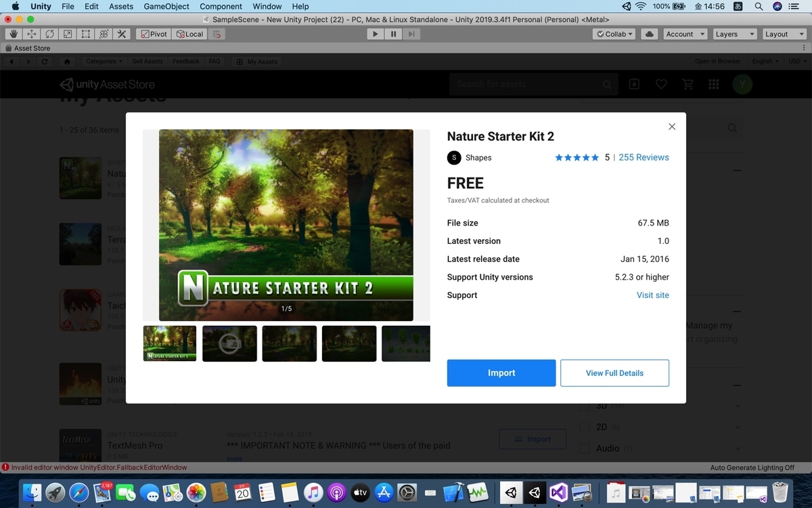Go back in Asset Store browser
This screenshot has height=508, width=812.
pyautogui.click(x=12, y=61)
